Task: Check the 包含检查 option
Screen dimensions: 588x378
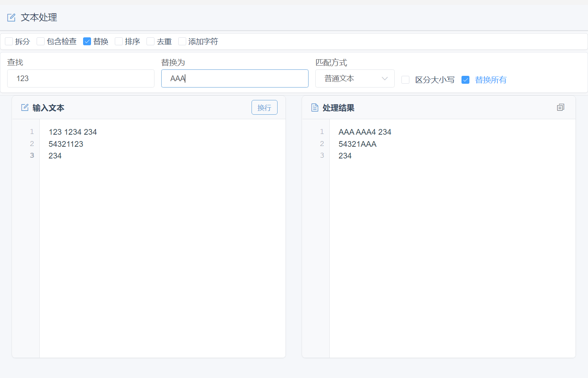Action: (x=41, y=41)
